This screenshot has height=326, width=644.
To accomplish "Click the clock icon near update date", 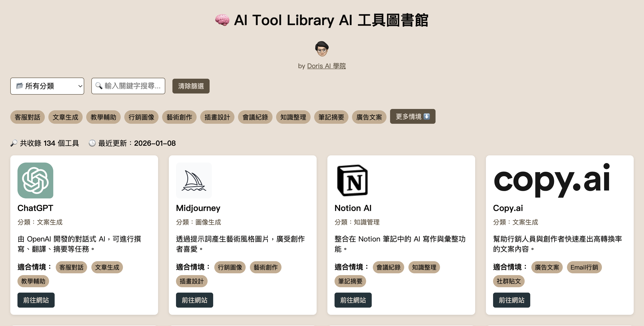I will (x=92, y=143).
